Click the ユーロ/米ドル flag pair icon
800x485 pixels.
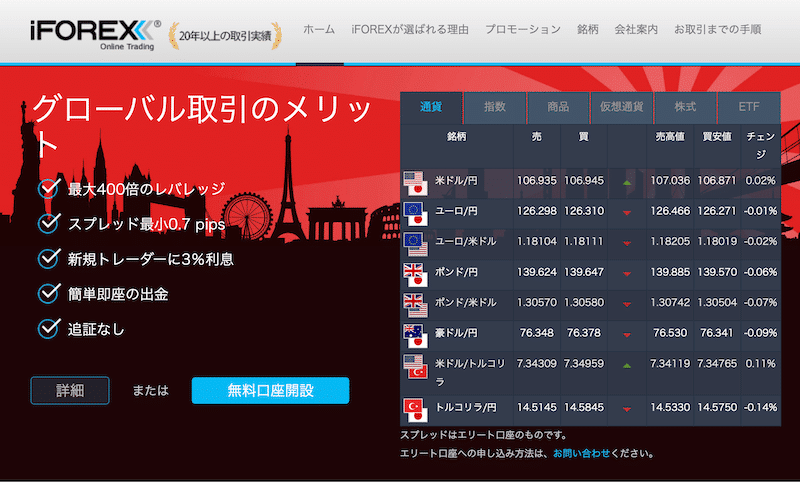pos(415,244)
